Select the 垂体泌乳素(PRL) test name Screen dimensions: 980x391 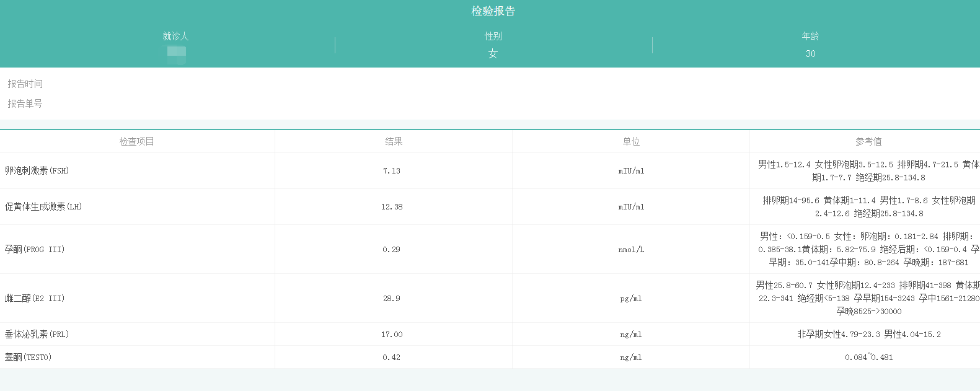pos(37,334)
